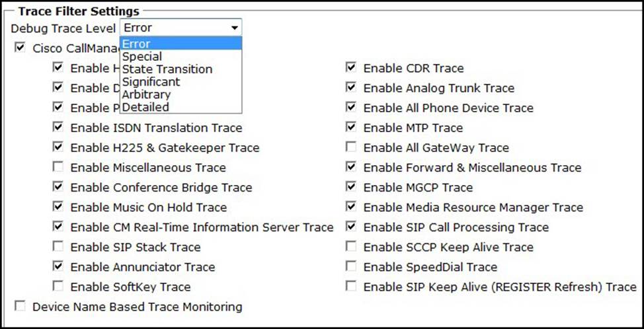Disable Enable MGCP Trace checkbox
The image size is (644, 329).
[x=351, y=188]
